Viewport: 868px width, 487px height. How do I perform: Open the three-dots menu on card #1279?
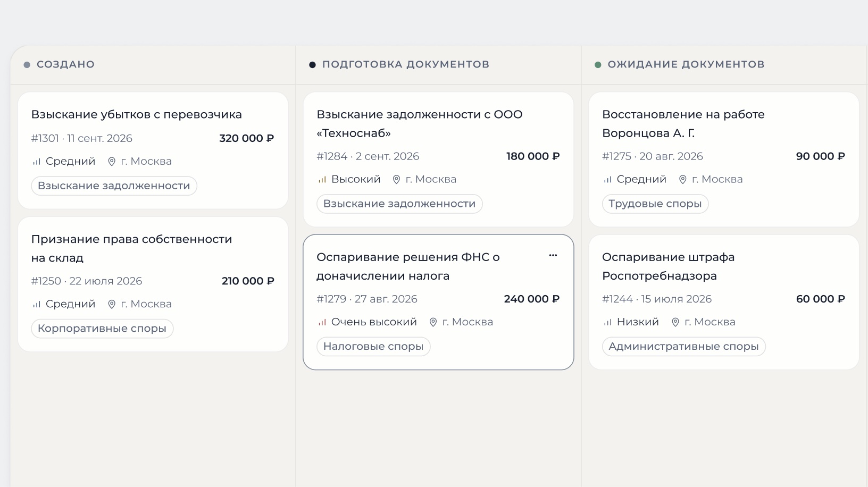click(x=553, y=256)
